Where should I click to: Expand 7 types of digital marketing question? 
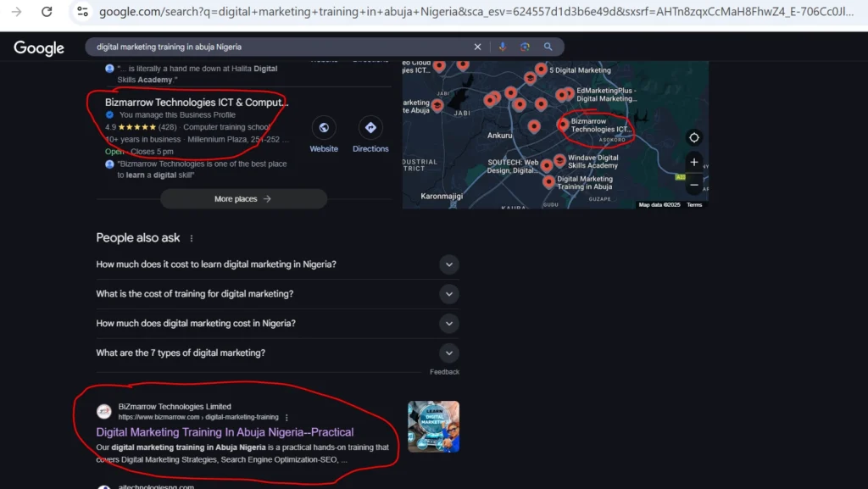(x=277, y=353)
